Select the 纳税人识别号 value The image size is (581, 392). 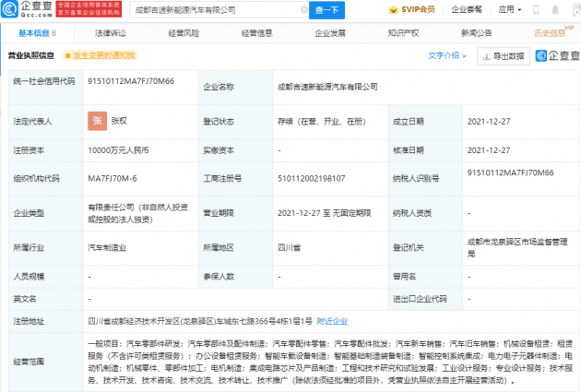tap(510, 173)
